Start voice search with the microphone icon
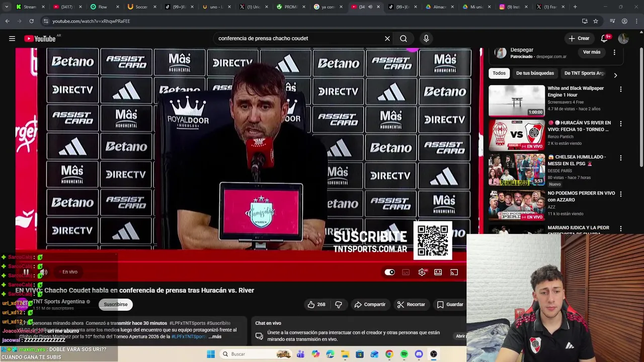Viewport: 644px width, 362px height. click(x=426, y=38)
